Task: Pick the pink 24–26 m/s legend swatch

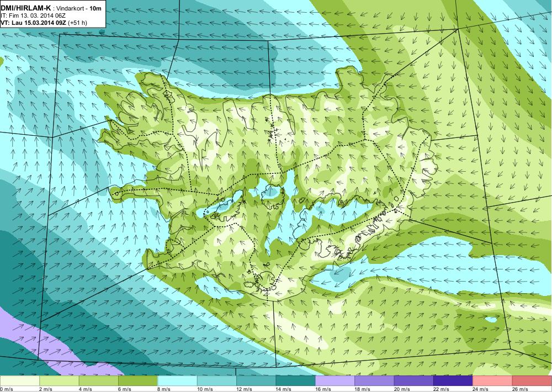Action: 493,381
